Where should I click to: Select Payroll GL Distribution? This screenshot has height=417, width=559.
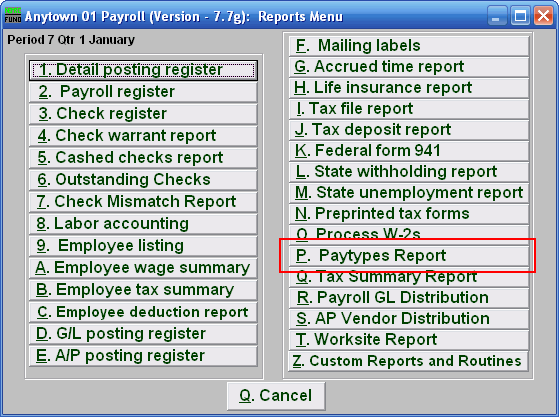tap(409, 298)
